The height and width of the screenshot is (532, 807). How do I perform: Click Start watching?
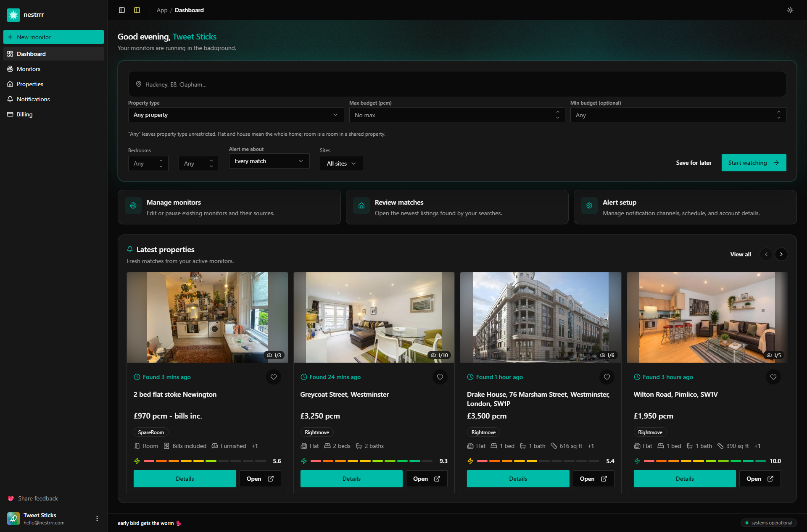point(754,163)
